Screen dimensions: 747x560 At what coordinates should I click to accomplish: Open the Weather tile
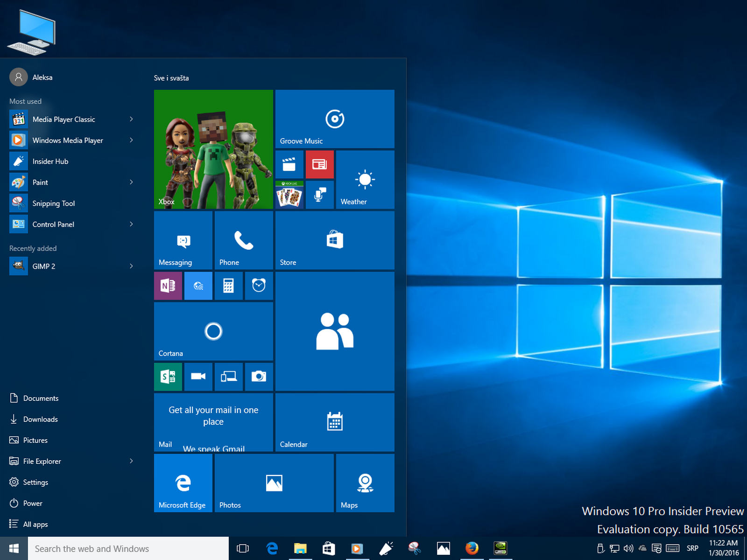pyautogui.click(x=365, y=180)
